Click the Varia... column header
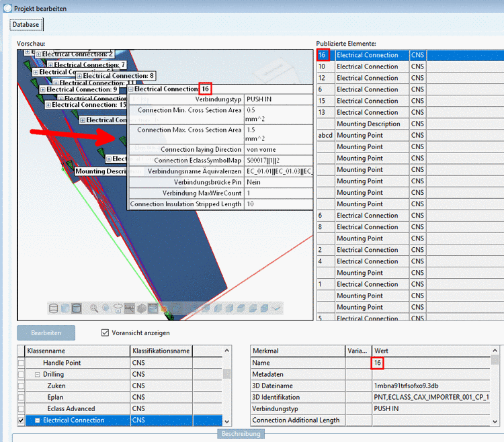 point(358,351)
